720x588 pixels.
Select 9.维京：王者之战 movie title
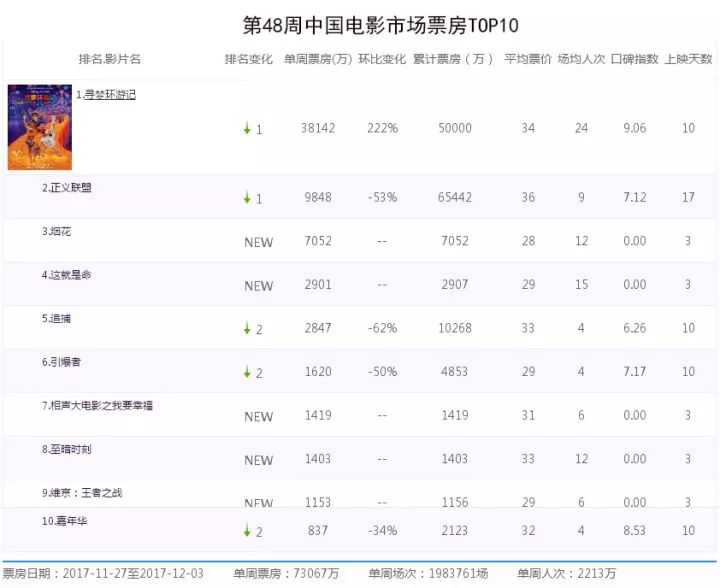(x=82, y=493)
